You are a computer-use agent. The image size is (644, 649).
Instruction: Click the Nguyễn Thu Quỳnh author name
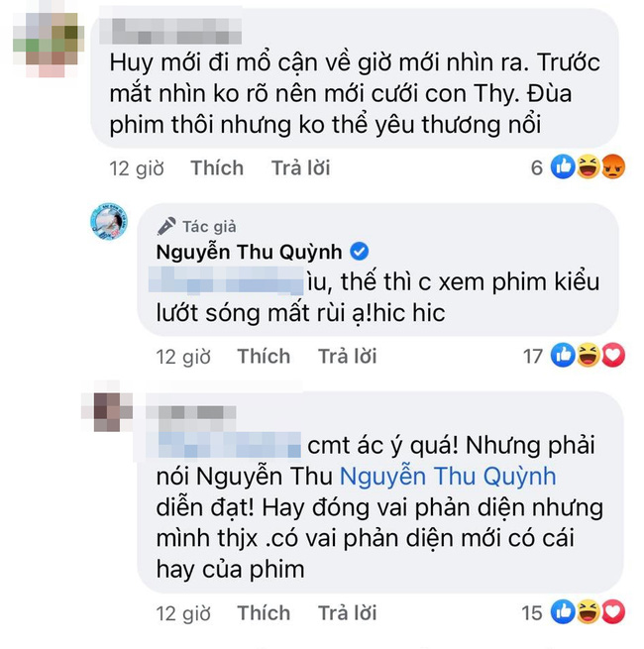click(x=249, y=252)
